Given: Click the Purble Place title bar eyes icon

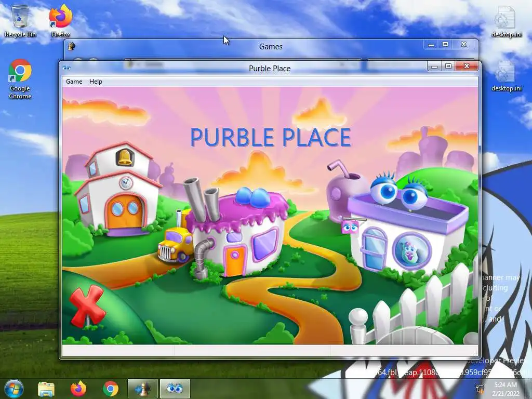Looking at the screenshot, I should click(66, 68).
